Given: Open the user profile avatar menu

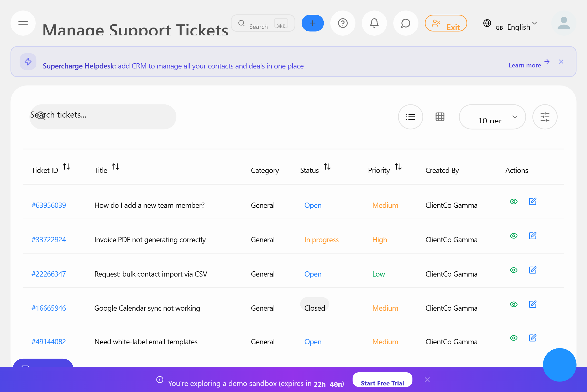Looking at the screenshot, I should [x=563, y=23].
